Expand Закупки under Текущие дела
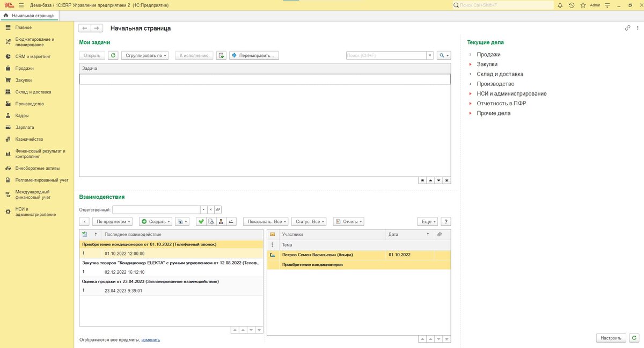Image resolution: width=644 pixels, height=348 pixels. click(471, 64)
